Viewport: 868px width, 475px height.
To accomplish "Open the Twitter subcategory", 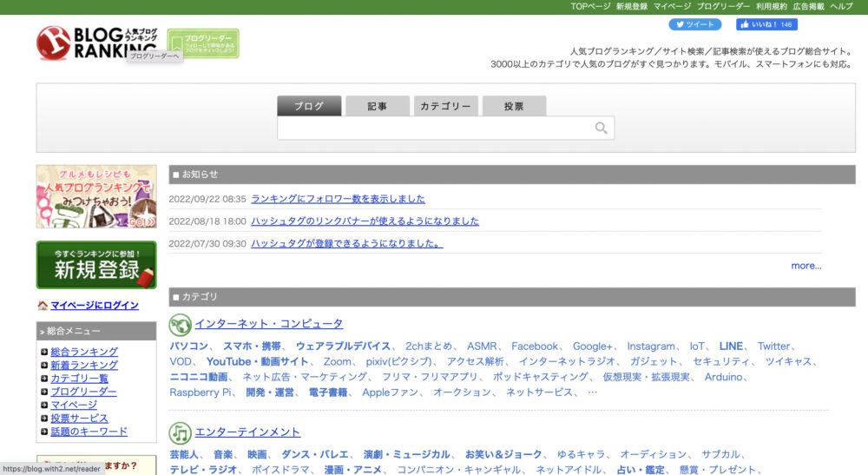I will 774,346.
